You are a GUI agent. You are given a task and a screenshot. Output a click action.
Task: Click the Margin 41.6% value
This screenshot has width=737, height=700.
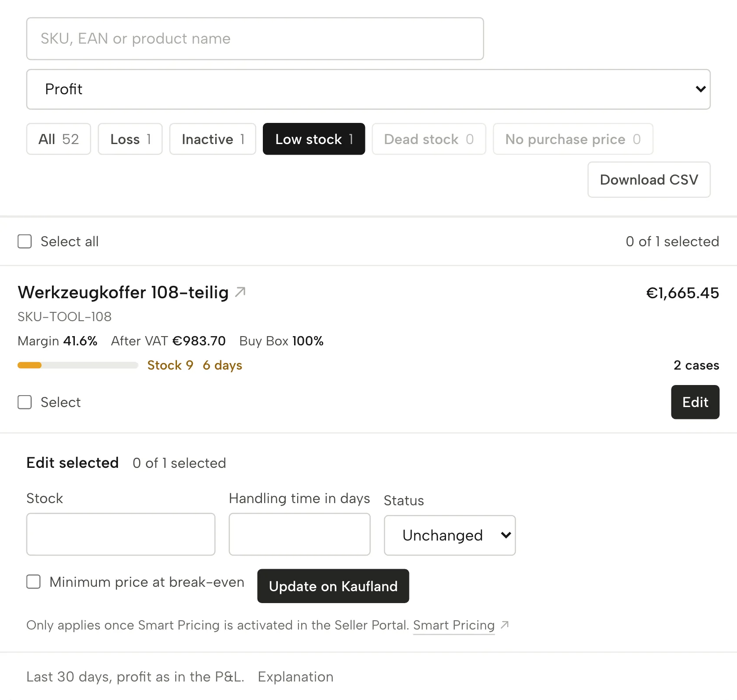(57, 341)
